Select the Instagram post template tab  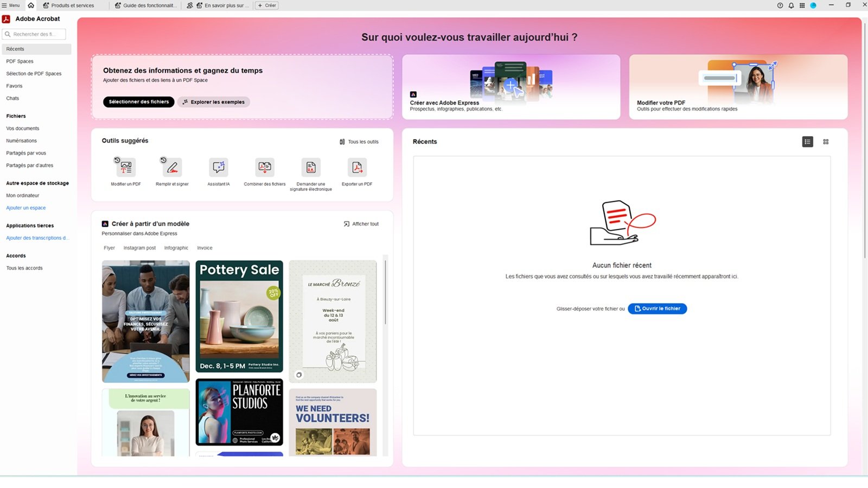[139, 248]
